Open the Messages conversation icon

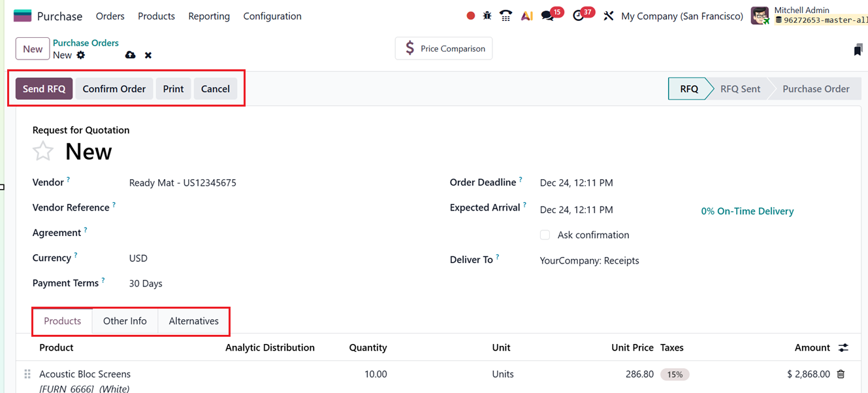tap(547, 15)
